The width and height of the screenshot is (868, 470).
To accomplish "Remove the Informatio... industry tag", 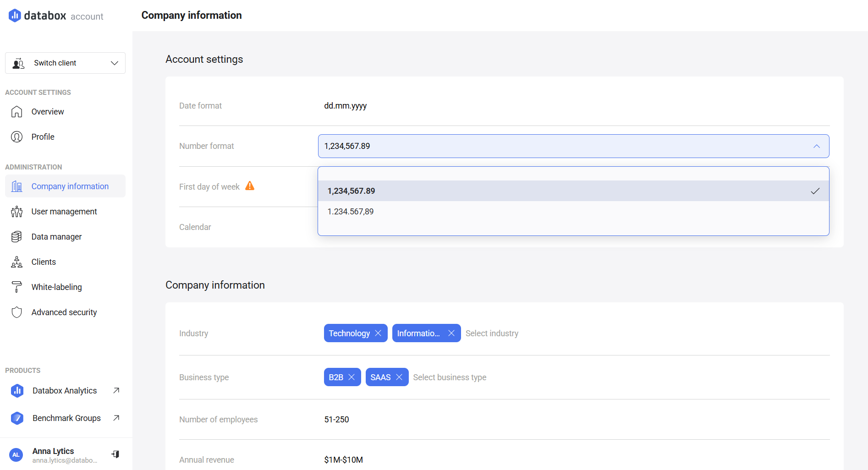I will 451,333.
